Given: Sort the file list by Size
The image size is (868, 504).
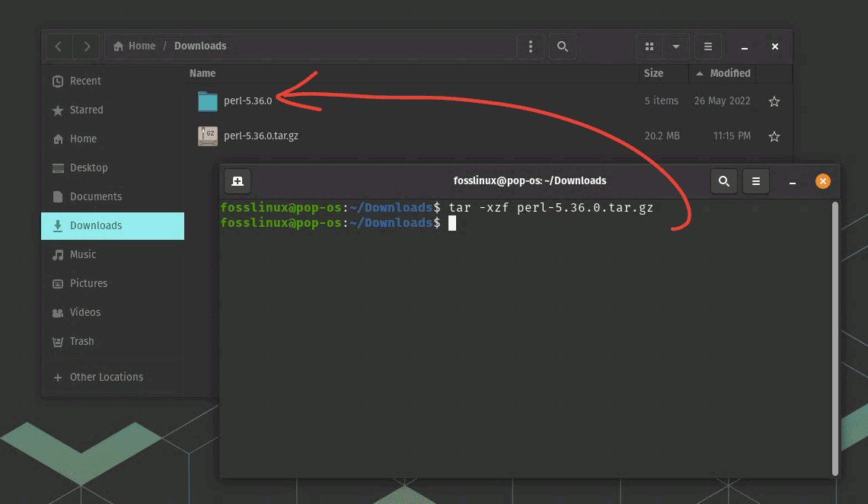Looking at the screenshot, I should pos(653,74).
